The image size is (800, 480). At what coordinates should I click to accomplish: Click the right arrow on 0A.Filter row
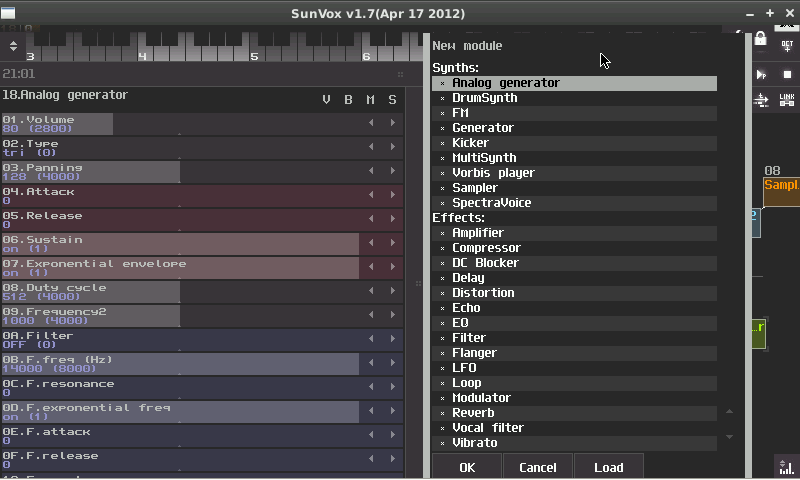[392, 338]
